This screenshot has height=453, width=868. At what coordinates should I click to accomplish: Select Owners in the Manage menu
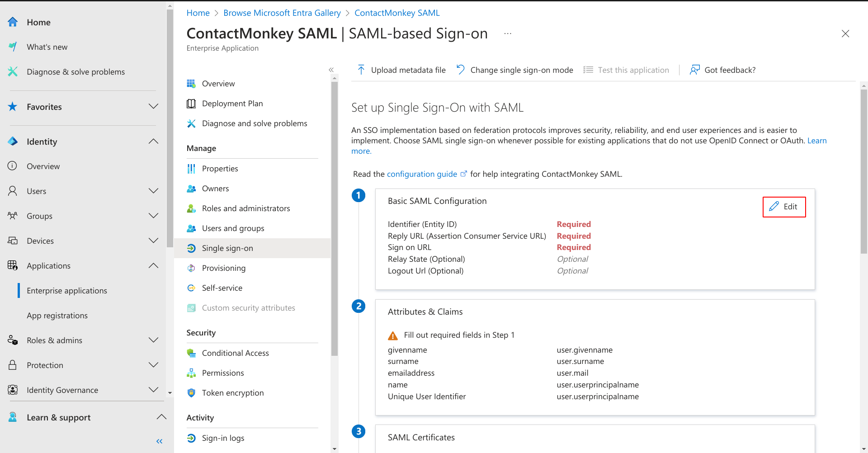coord(215,189)
